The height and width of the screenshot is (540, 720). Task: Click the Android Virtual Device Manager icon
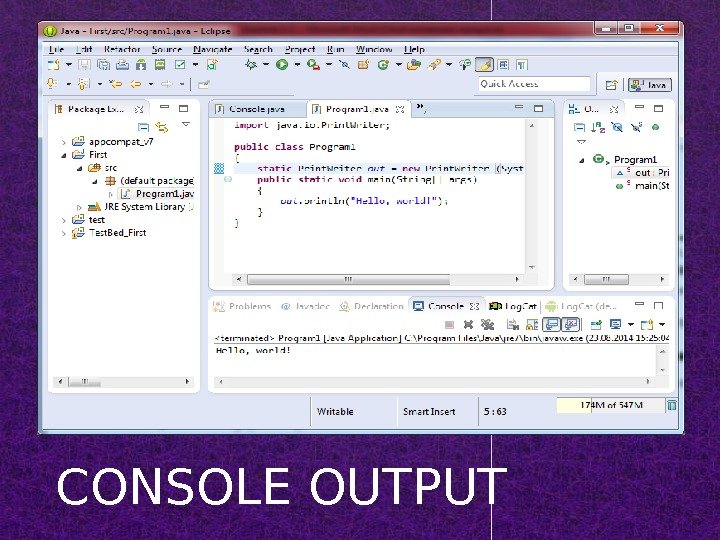[x=160, y=65]
